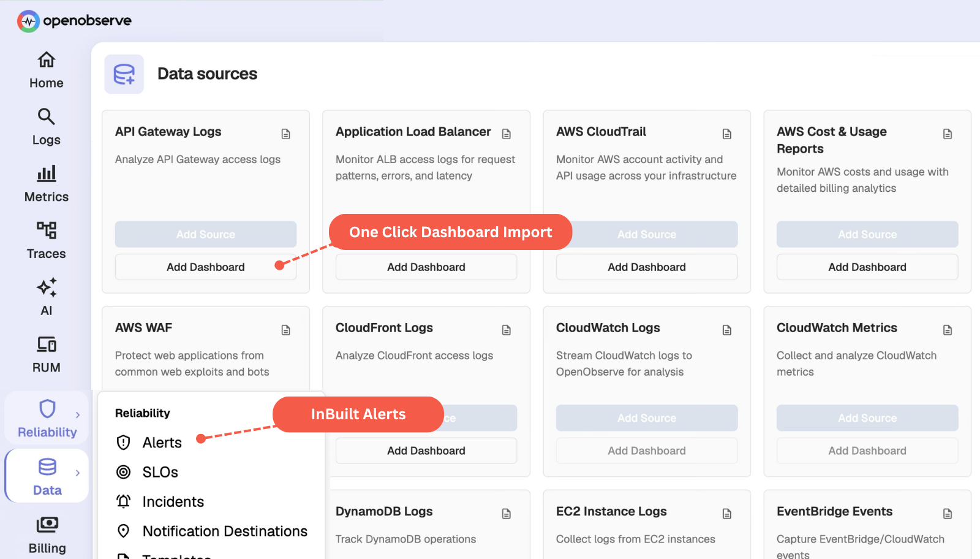980x559 pixels.
Task: Click Add Dashboard on Application Load Balancer
Action: [426, 267]
